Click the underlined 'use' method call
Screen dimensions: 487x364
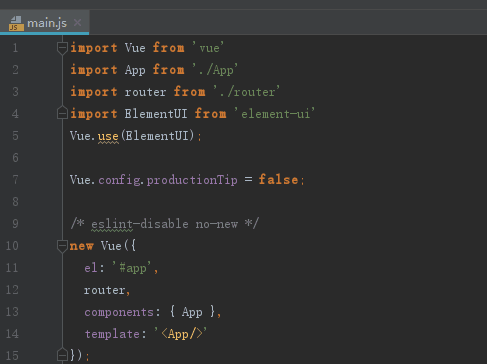click(108, 136)
